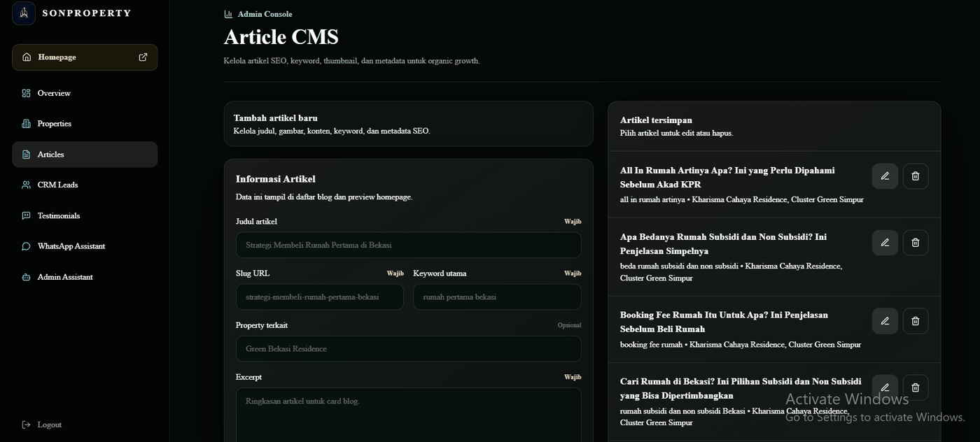Delete the "Booking Fee Rumah" article
This screenshot has height=442, width=980.
[916, 321]
